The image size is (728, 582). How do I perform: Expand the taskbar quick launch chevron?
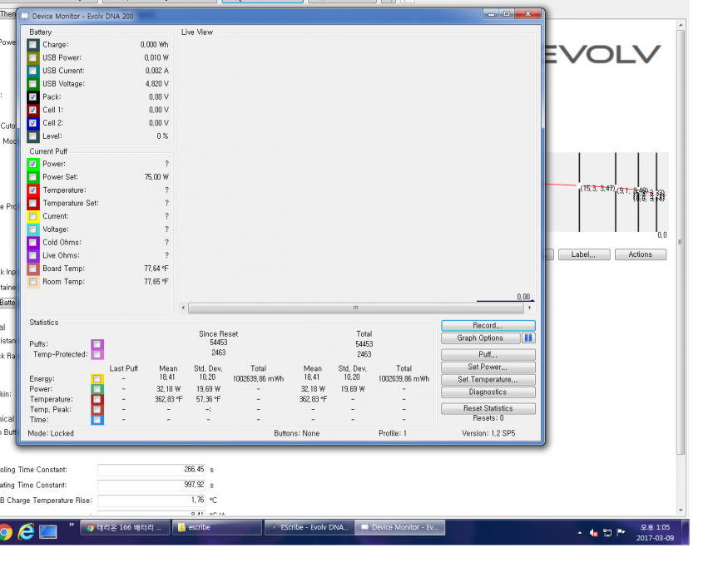71,525
